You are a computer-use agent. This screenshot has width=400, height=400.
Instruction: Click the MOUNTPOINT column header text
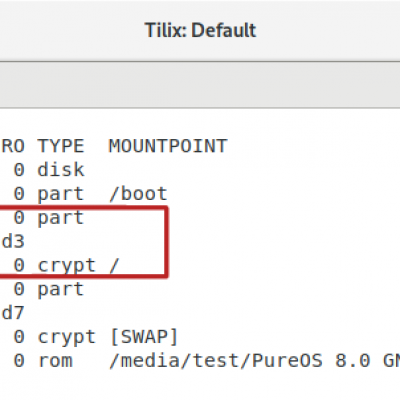[x=168, y=146]
